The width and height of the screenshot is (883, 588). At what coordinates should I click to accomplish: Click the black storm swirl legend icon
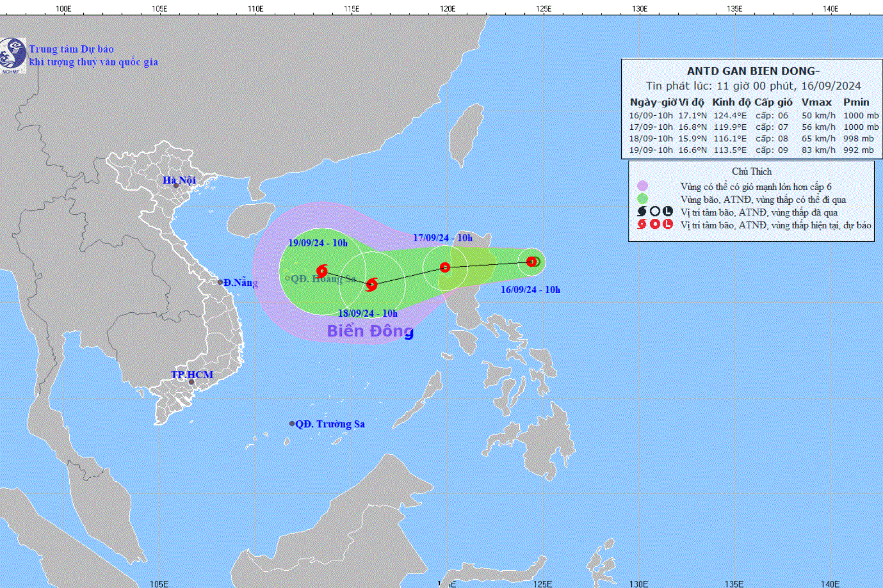[x=642, y=211]
